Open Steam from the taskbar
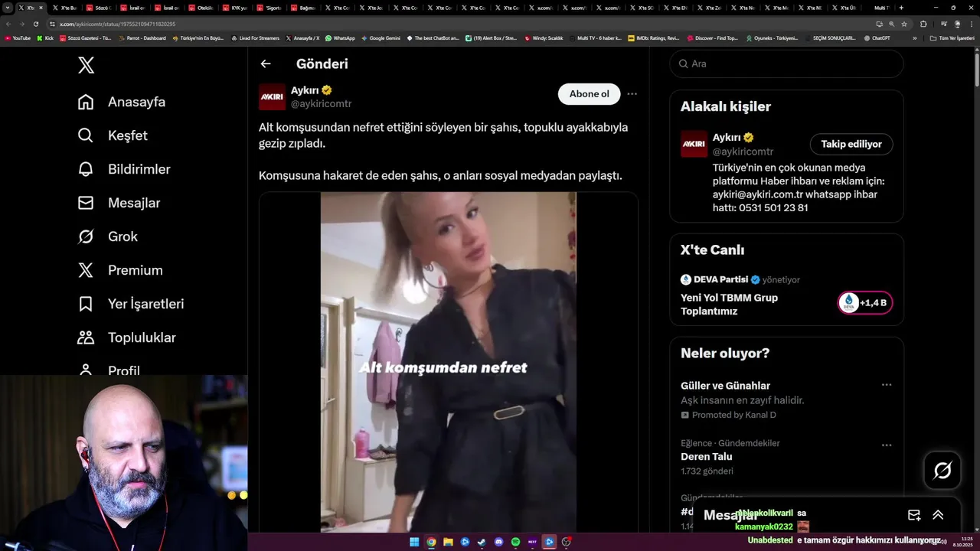This screenshot has width=980, height=551. 482,542
